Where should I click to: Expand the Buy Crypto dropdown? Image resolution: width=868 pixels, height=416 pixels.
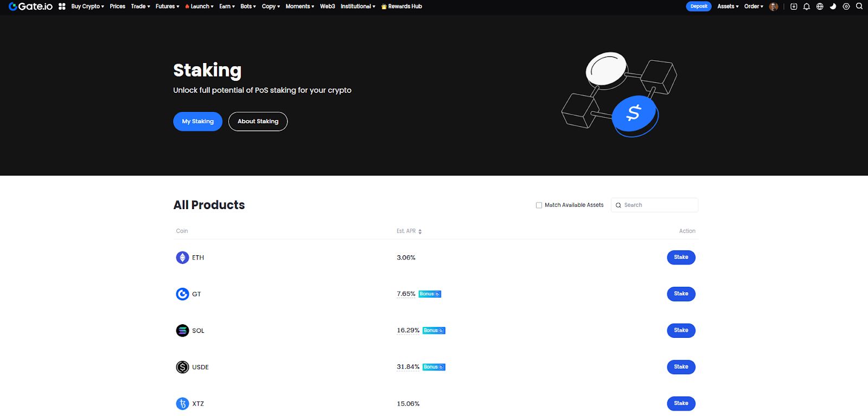click(x=87, y=7)
